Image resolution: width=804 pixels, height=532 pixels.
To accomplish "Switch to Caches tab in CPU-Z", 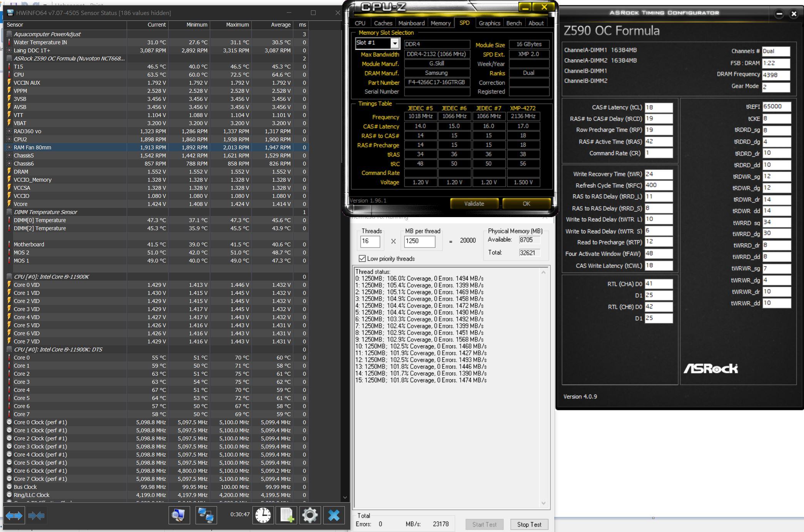I will (383, 23).
